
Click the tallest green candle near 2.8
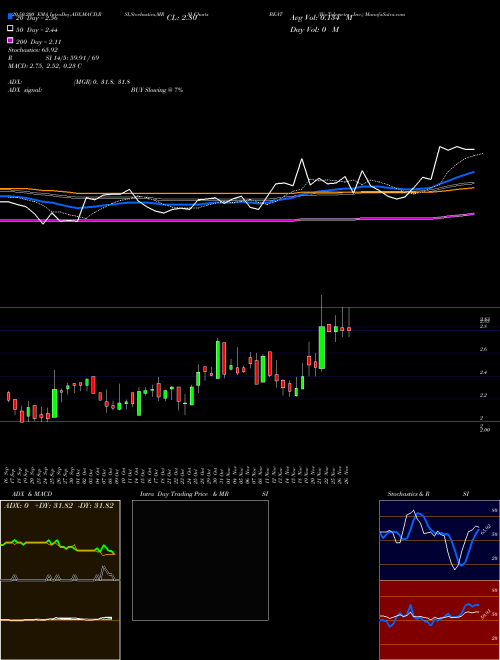point(322,347)
